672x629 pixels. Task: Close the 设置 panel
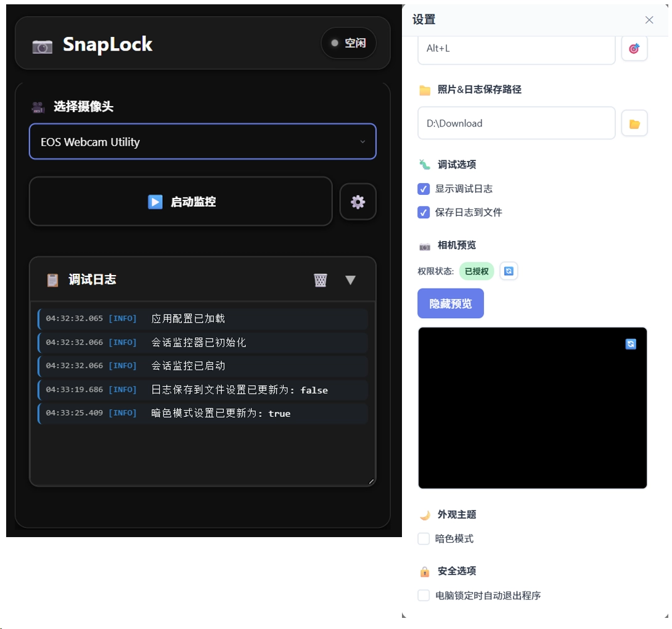pyautogui.click(x=649, y=20)
